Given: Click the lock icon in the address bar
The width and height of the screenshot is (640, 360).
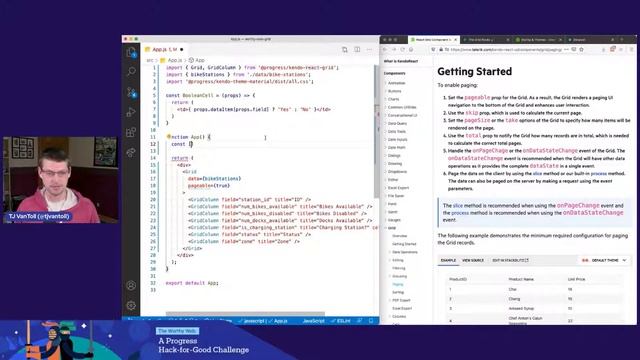Looking at the screenshot, I should tap(441, 49).
